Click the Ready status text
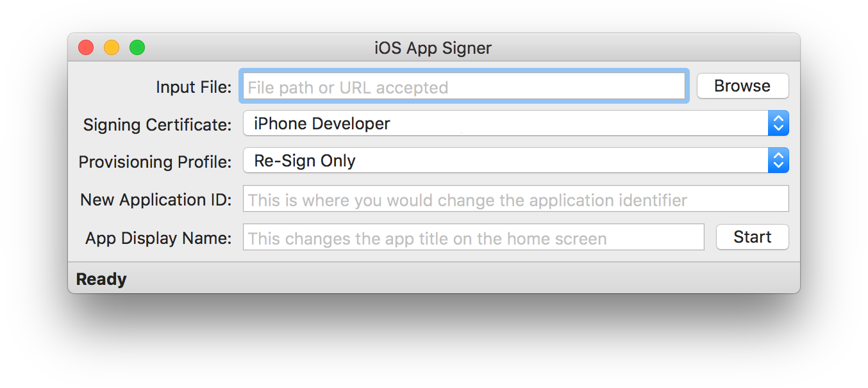The height and width of the screenshot is (388, 868). click(101, 279)
